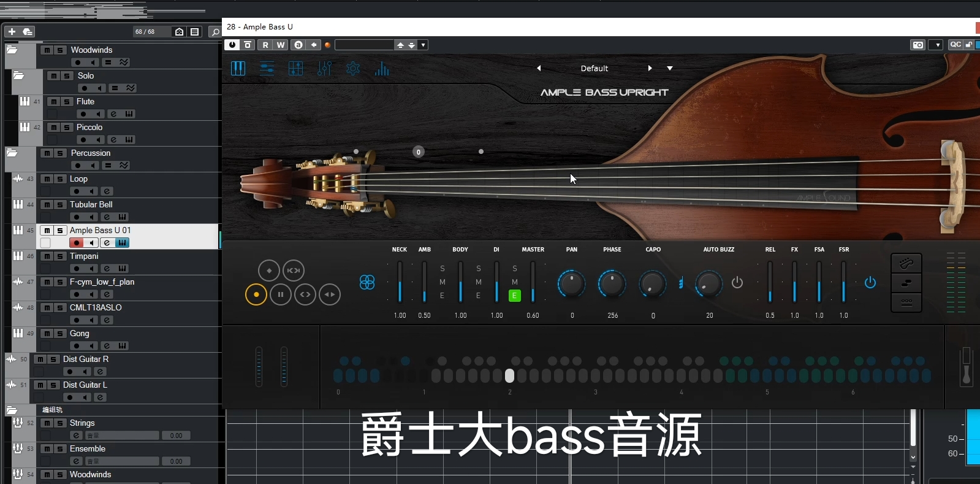980x484 pixels.
Task: Open the mixer faders panel icon
Action: click(x=324, y=69)
